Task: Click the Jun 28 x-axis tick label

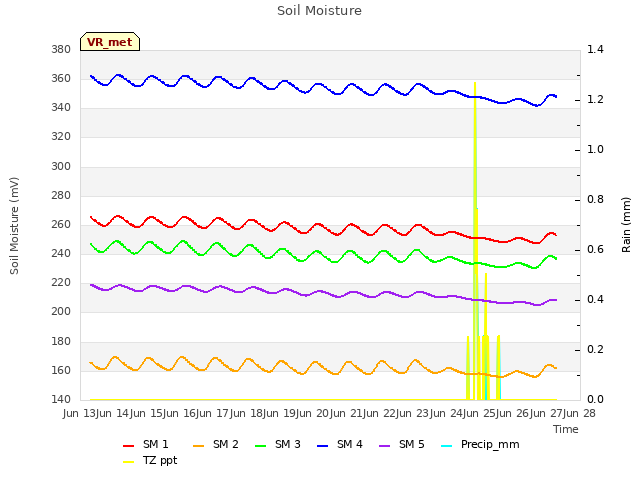Action: (580, 413)
